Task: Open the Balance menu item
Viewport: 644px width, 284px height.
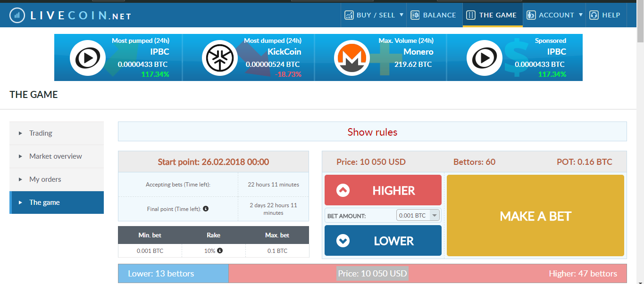Action: click(x=434, y=15)
